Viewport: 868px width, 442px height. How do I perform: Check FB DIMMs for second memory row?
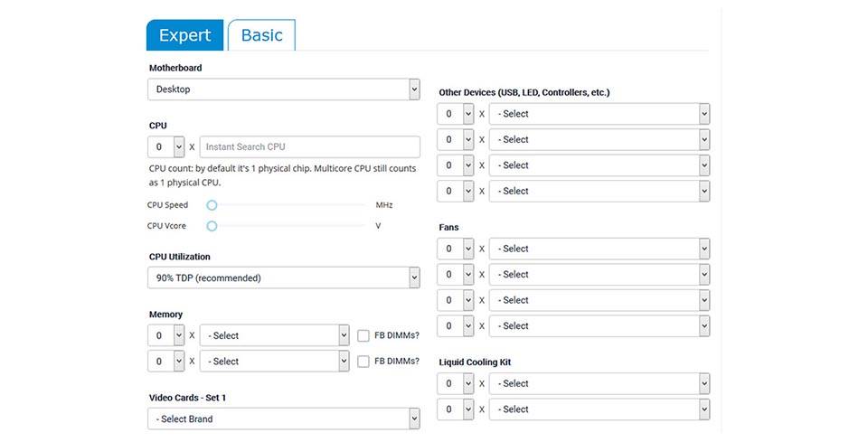click(x=363, y=361)
